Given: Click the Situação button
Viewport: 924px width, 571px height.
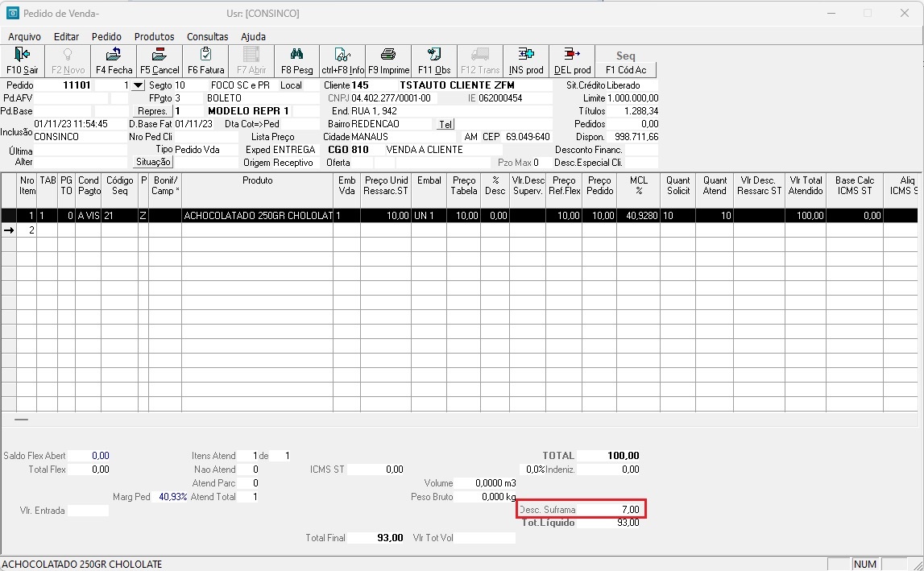Looking at the screenshot, I should pyautogui.click(x=153, y=161).
